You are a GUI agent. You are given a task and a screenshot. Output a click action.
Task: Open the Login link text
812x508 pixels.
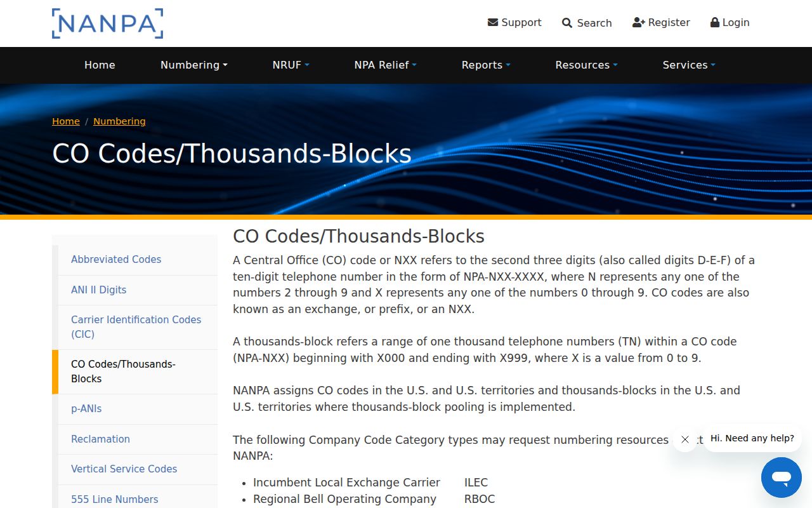736,22
